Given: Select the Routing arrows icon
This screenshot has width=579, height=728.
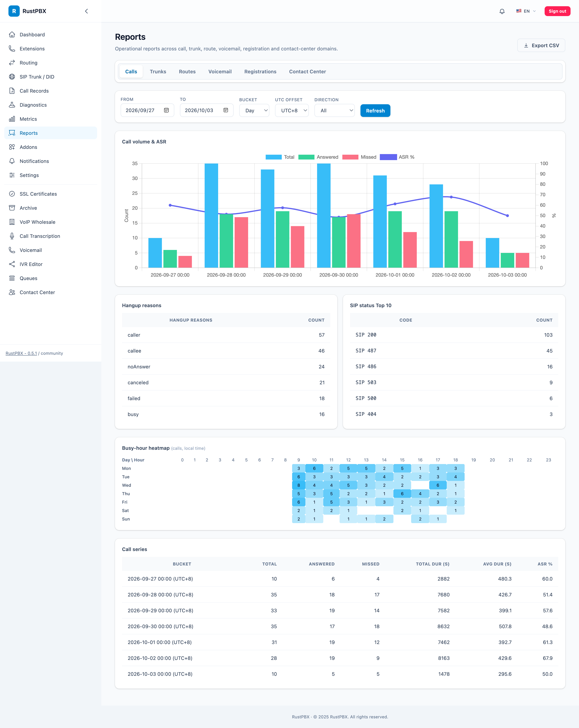Looking at the screenshot, I should click(x=12, y=63).
